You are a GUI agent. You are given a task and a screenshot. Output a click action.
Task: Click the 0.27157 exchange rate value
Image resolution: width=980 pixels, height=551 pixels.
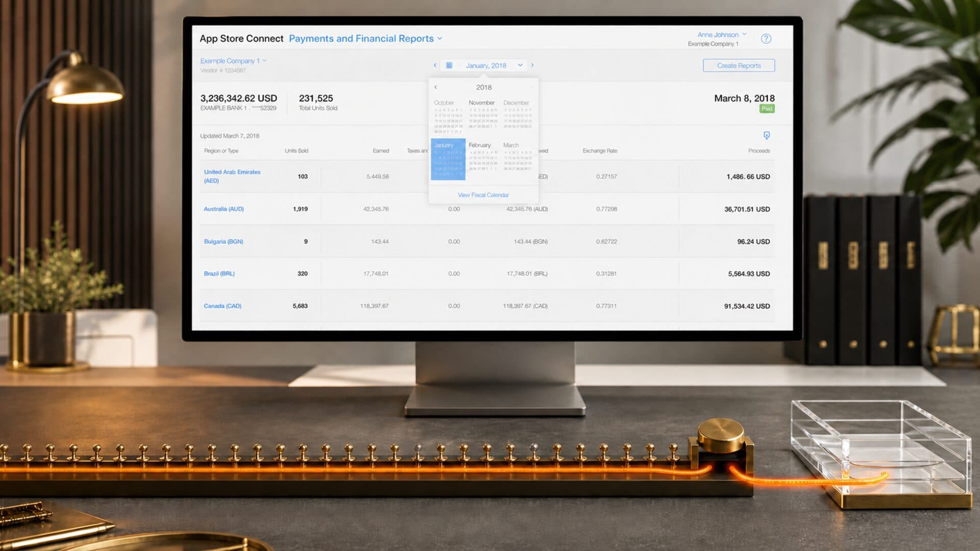606,177
